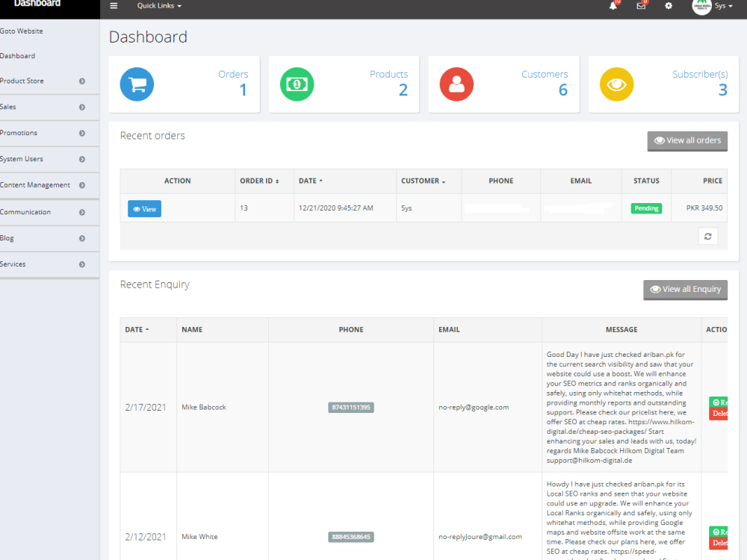Click the Orders shopping cart icon
Screen dimensions: 747x560
137,84
